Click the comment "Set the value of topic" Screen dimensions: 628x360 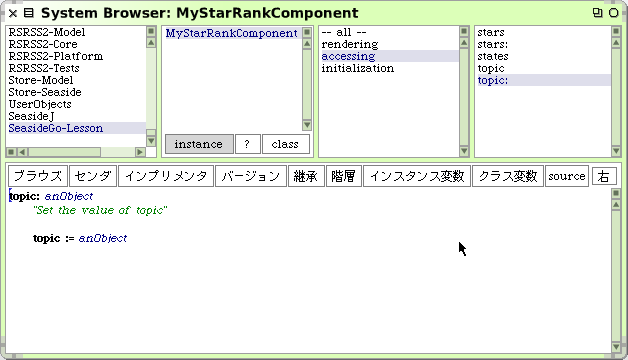point(100,210)
